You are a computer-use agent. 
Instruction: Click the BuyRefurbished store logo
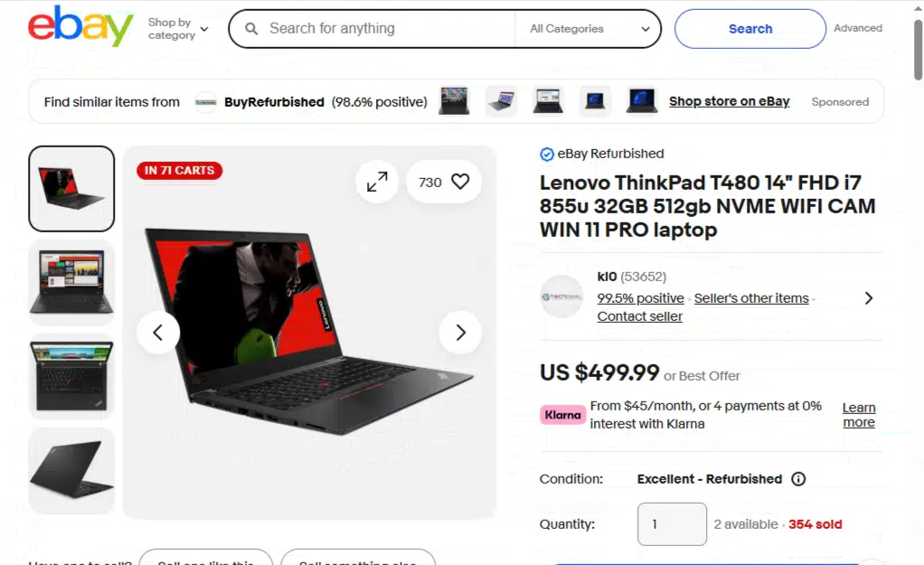[x=205, y=102]
